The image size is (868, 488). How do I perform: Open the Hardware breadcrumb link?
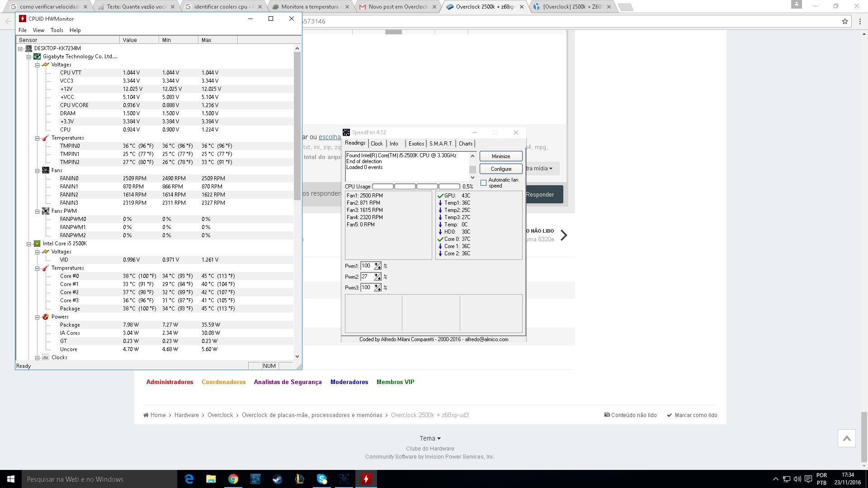pos(186,415)
